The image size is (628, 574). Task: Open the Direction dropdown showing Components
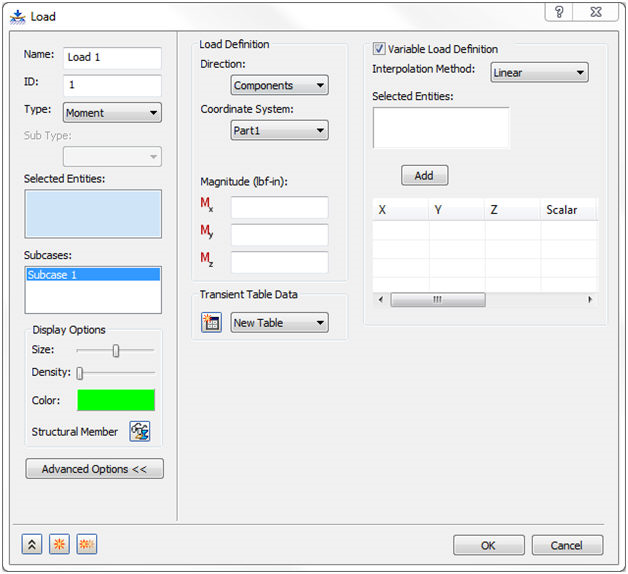[x=280, y=85]
